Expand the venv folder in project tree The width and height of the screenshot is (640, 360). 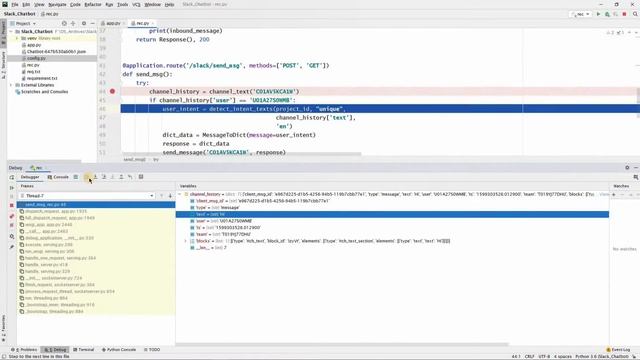pos(17,38)
